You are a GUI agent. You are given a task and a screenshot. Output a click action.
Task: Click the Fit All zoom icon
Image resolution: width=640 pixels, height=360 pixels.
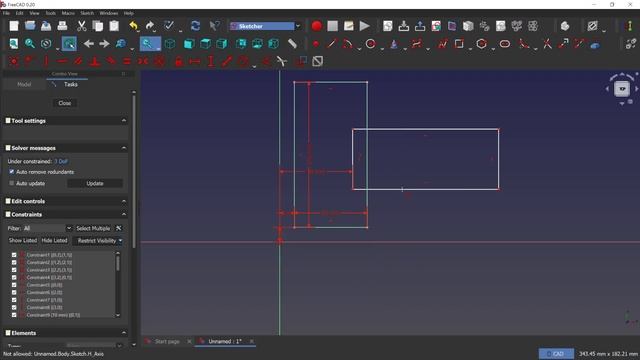(x=14, y=44)
